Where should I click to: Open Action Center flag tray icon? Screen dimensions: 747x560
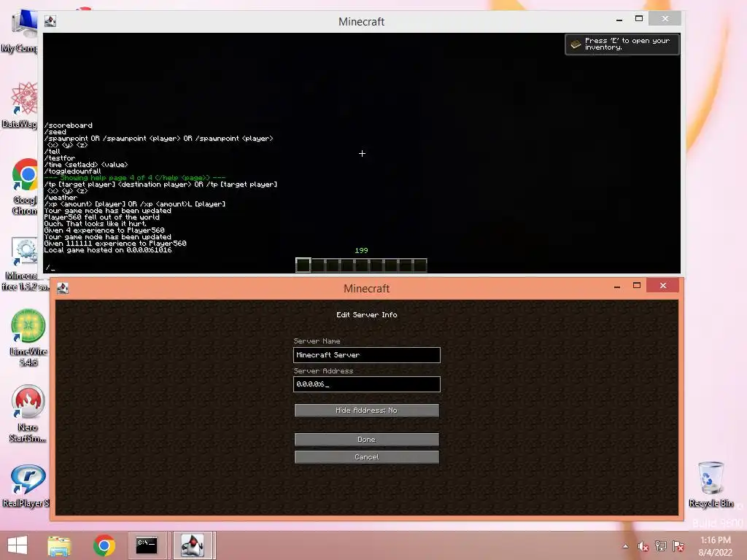click(x=678, y=546)
